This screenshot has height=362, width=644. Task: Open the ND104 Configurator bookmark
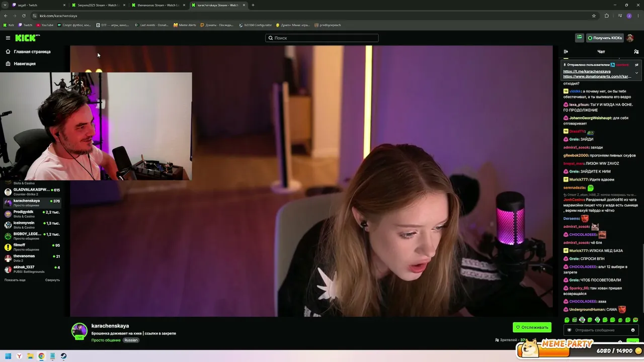point(255,25)
